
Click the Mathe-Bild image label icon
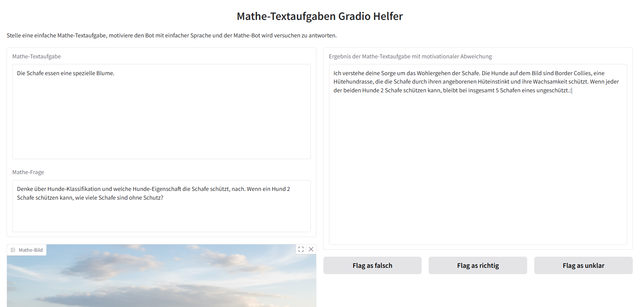13,250
